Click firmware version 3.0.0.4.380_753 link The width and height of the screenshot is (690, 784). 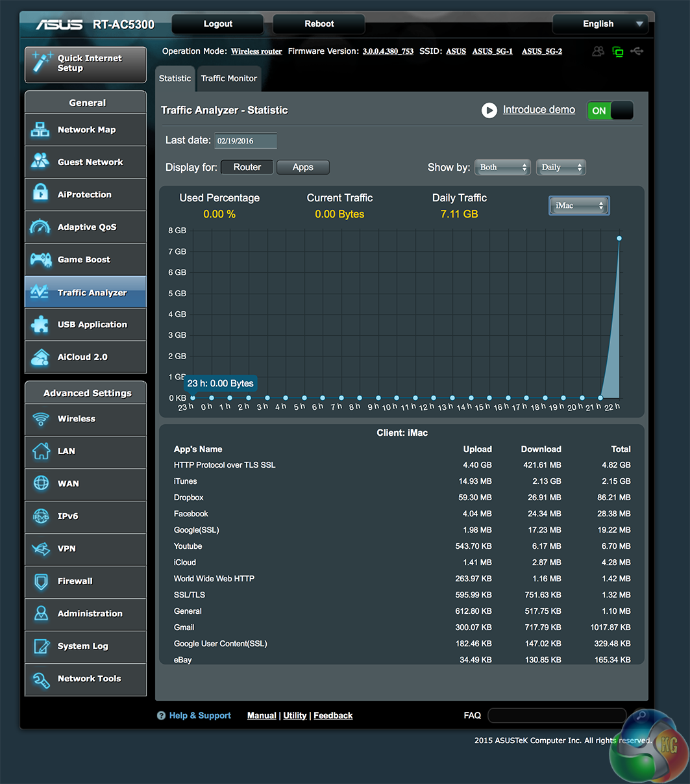[388, 51]
